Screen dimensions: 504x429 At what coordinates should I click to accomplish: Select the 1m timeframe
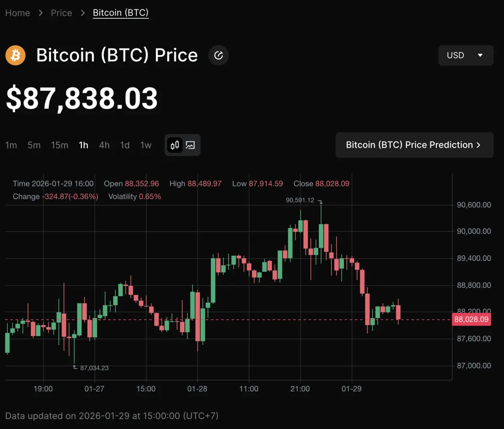(11, 145)
